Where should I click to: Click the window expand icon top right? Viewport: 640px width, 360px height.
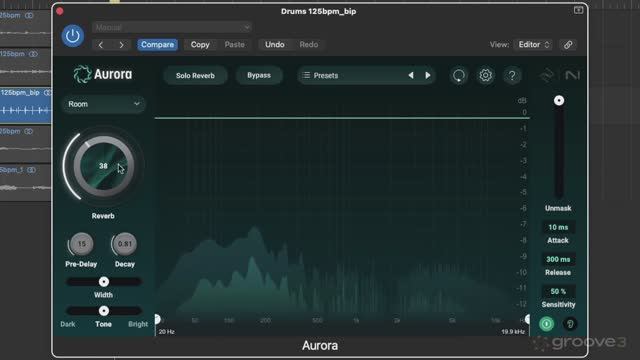(578, 10)
